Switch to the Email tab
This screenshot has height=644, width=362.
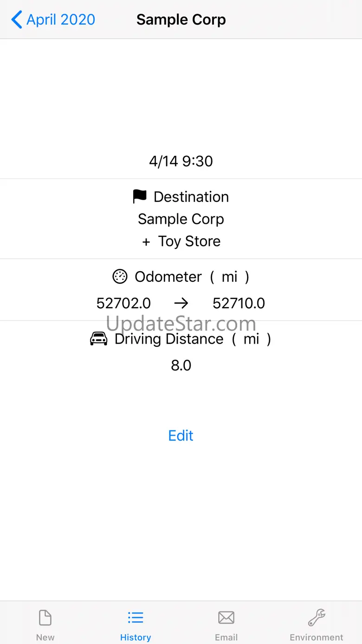click(x=226, y=624)
